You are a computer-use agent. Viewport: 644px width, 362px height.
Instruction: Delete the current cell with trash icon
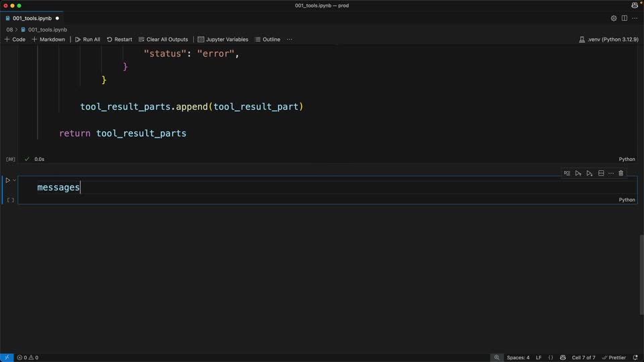click(621, 173)
